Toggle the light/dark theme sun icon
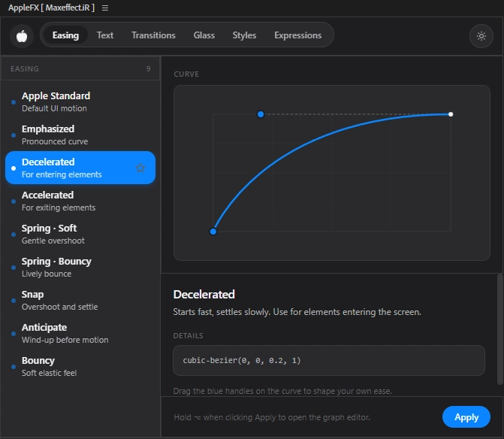The width and height of the screenshot is (504, 439). pos(481,36)
